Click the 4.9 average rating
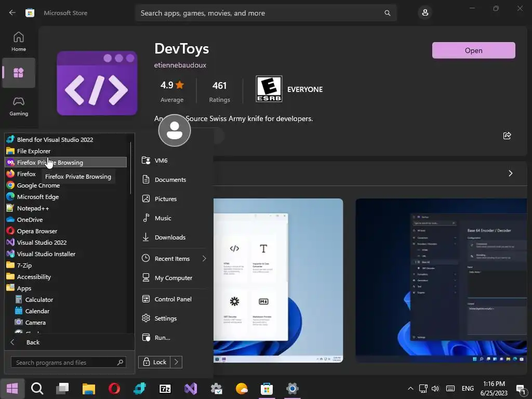 pyautogui.click(x=172, y=85)
